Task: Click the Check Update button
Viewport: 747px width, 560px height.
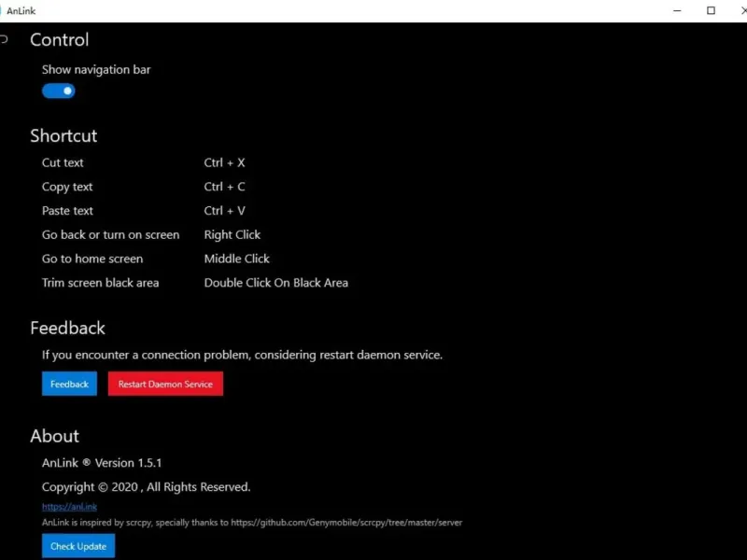Action: coord(78,546)
